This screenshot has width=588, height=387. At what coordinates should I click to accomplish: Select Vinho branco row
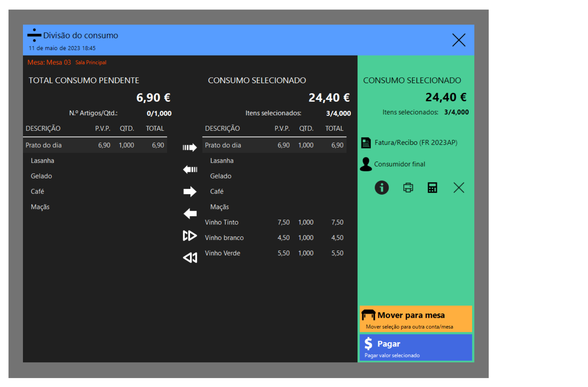pyautogui.click(x=274, y=238)
